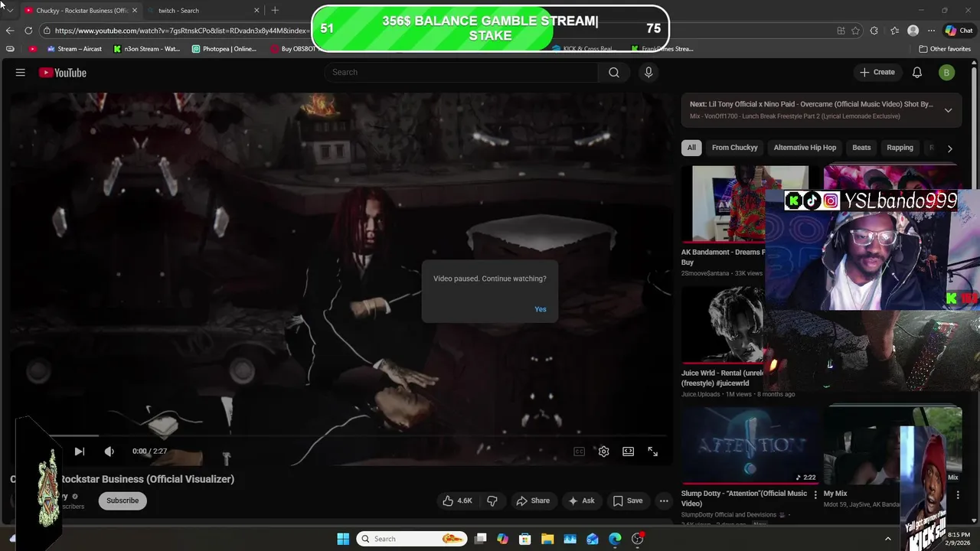Click the YouTube URL address bar
This screenshot has height=551, width=980.
click(182, 31)
